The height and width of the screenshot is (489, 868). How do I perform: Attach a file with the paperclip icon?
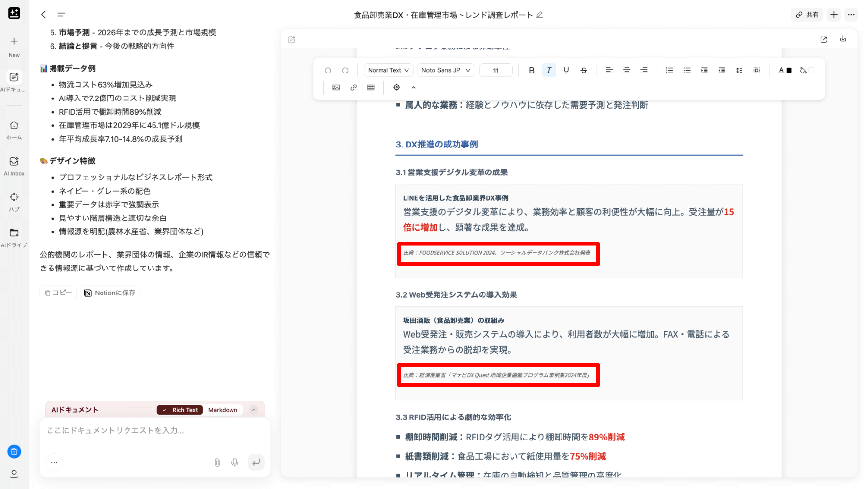point(217,462)
